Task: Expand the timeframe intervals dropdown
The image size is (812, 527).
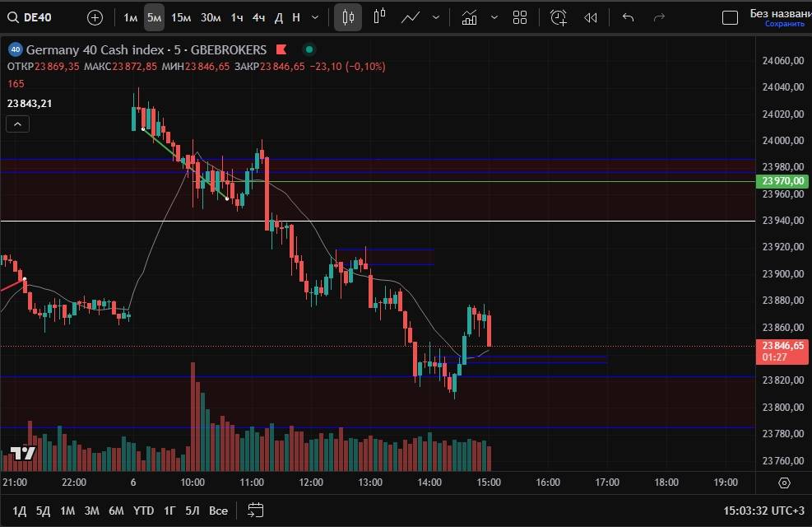Action: click(316, 17)
